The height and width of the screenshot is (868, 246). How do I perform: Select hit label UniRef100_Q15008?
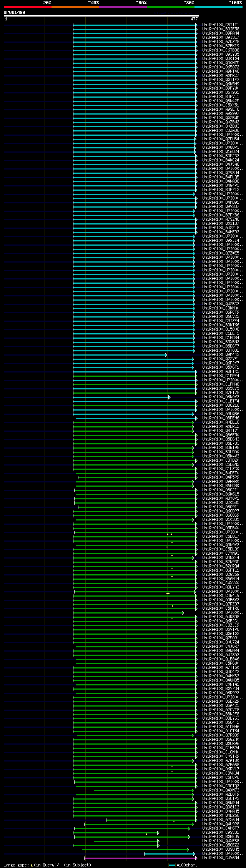tap(221, 329)
